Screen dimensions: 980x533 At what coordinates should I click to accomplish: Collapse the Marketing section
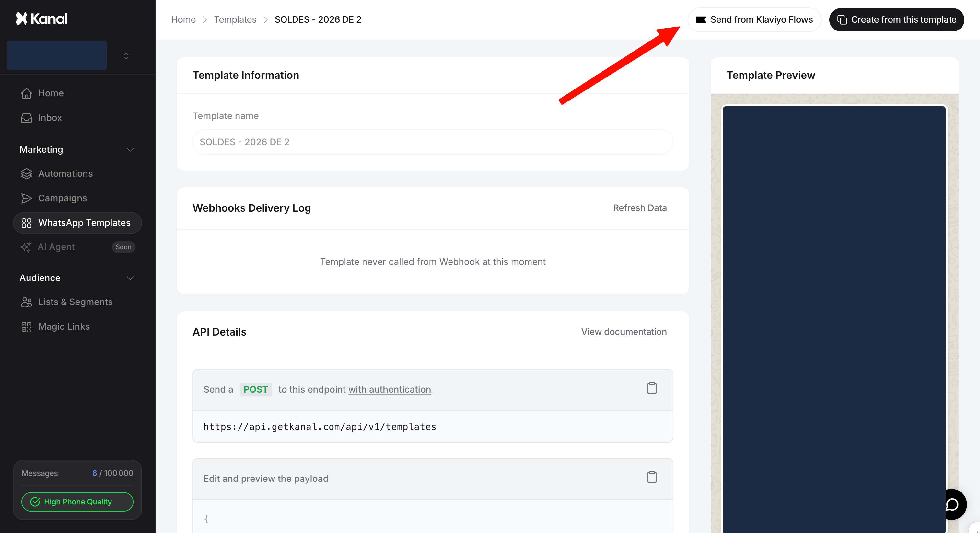tap(130, 149)
